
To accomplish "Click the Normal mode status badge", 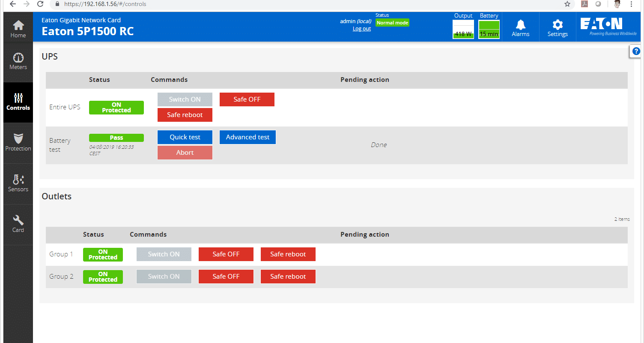I will tap(392, 23).
